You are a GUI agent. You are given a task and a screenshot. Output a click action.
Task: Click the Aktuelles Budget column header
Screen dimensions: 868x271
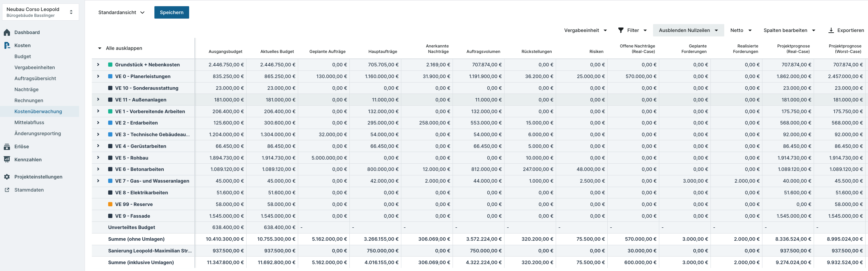277,52
